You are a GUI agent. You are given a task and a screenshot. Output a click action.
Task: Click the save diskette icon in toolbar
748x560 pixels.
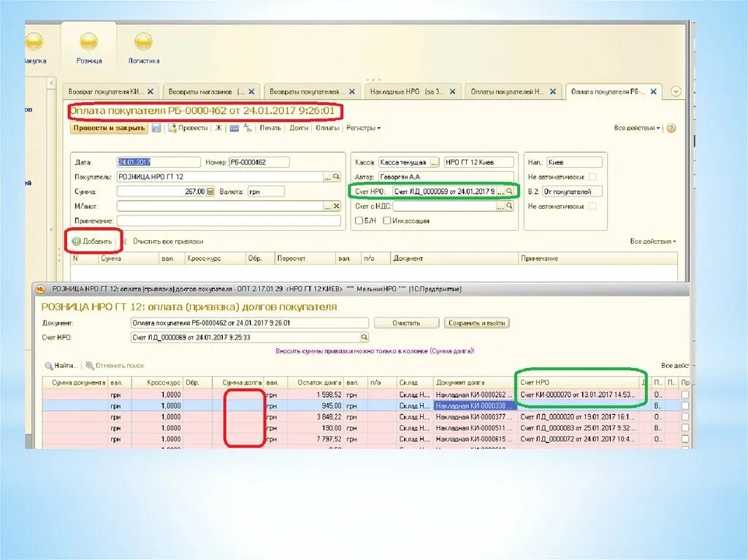click(x=156, y=128)
